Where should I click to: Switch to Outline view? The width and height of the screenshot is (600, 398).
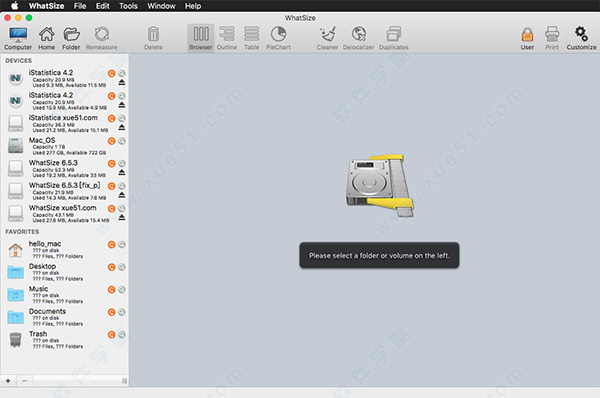(x=227, y=38)
